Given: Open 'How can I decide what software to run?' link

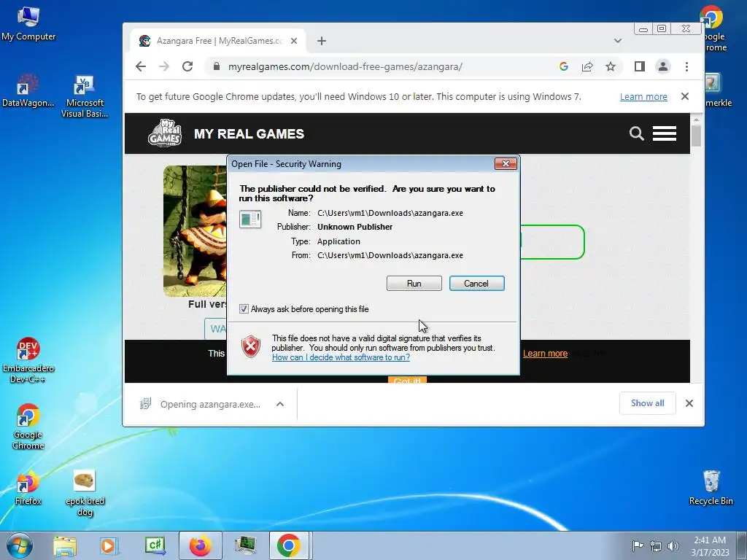Looking at the screenshot, I should (341, 357).
